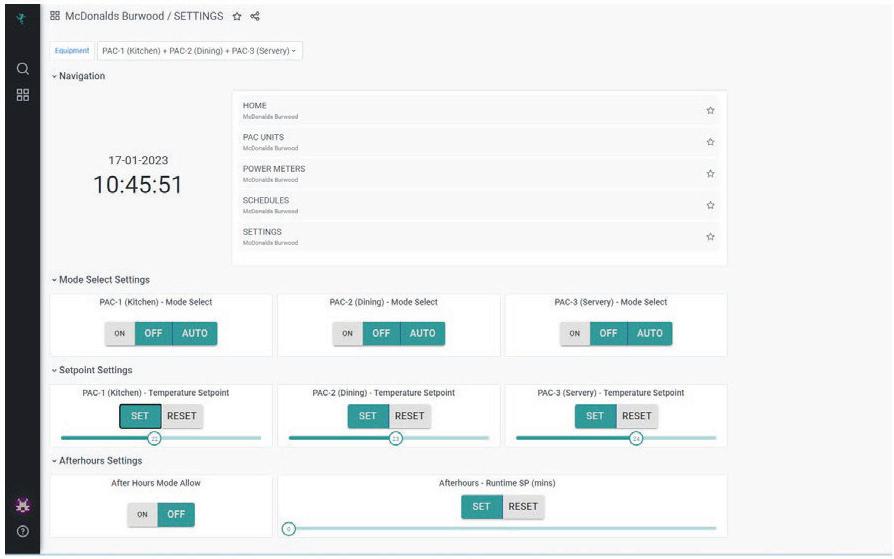Screen dimensions: 894x559
Task: Open the help question mark icon
Action: pyautogui.click(x=23, y=532)
